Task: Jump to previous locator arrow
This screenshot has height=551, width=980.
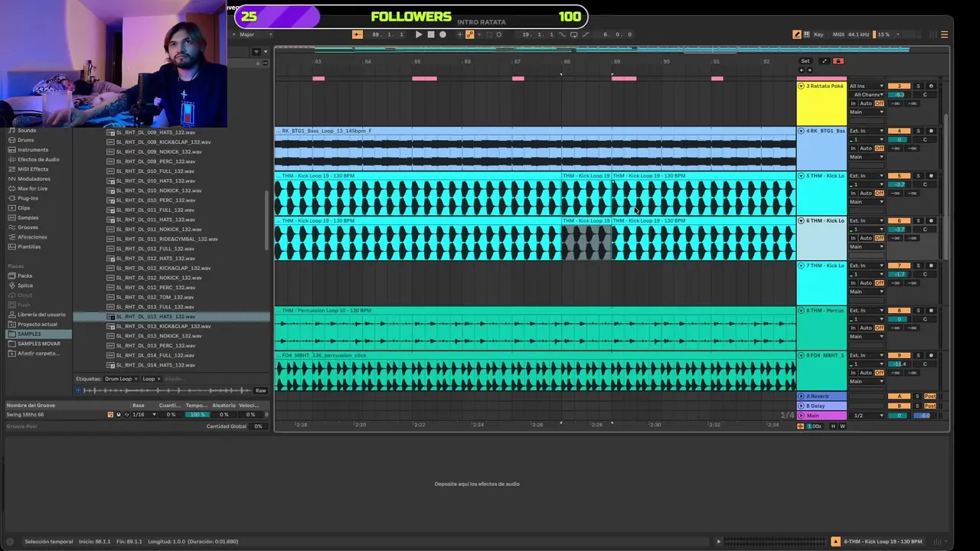Action: pyautogui.click(x=802, y=70)
